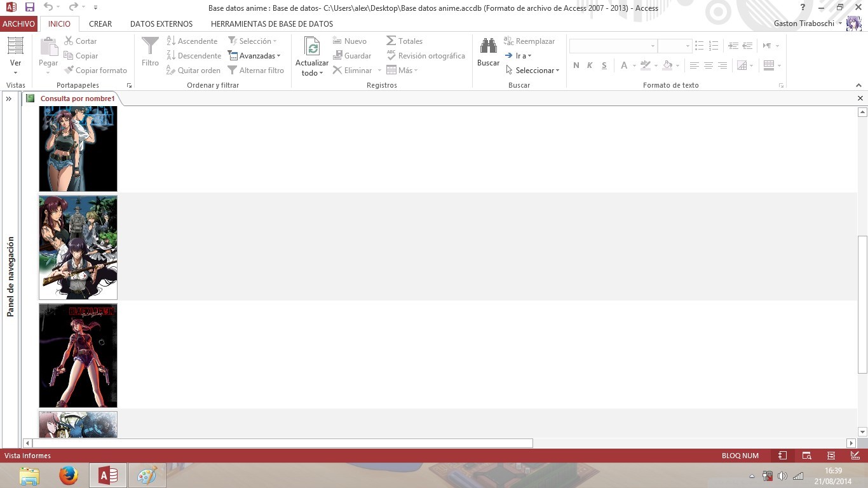Click Nuevo record command

pos(349,41)
